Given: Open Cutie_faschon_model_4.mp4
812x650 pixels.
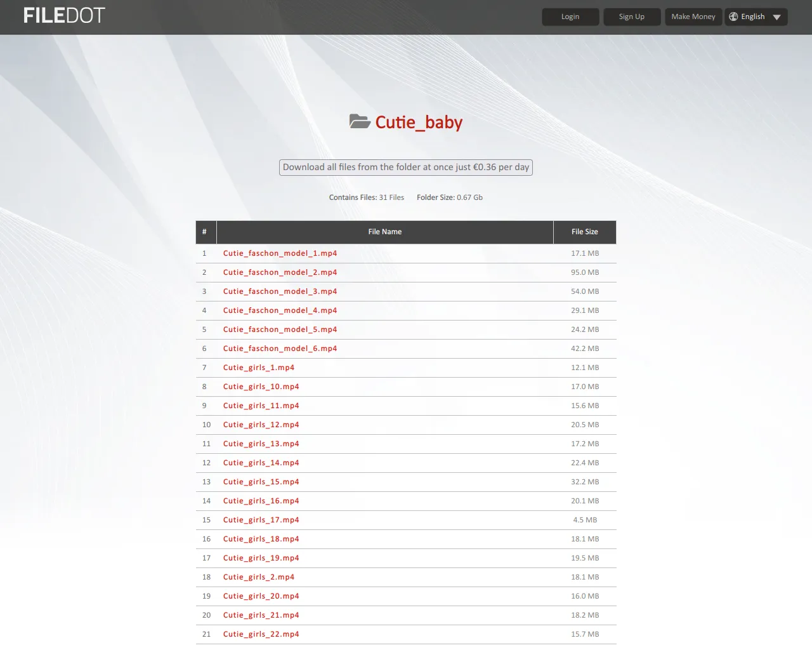Looking at the screenshot, I should click(280, 310).
